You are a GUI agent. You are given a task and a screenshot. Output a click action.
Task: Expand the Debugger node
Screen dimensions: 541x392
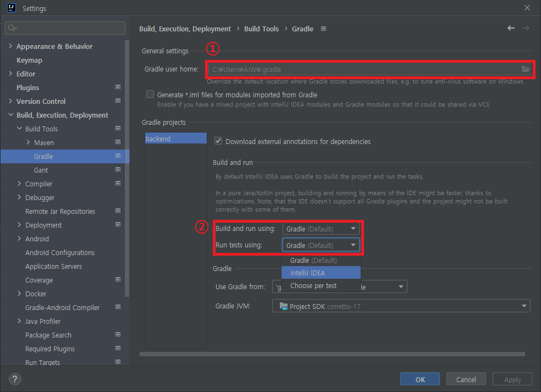pos(19,197)
